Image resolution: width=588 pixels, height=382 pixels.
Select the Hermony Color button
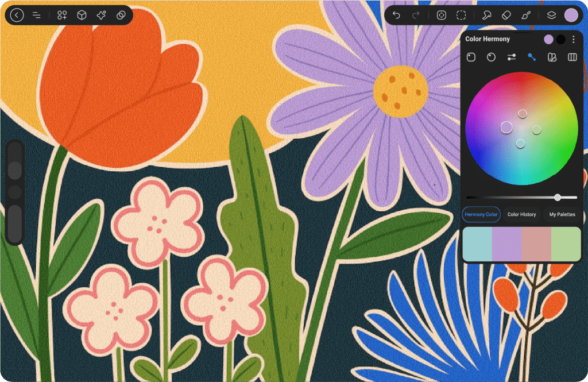481,214
